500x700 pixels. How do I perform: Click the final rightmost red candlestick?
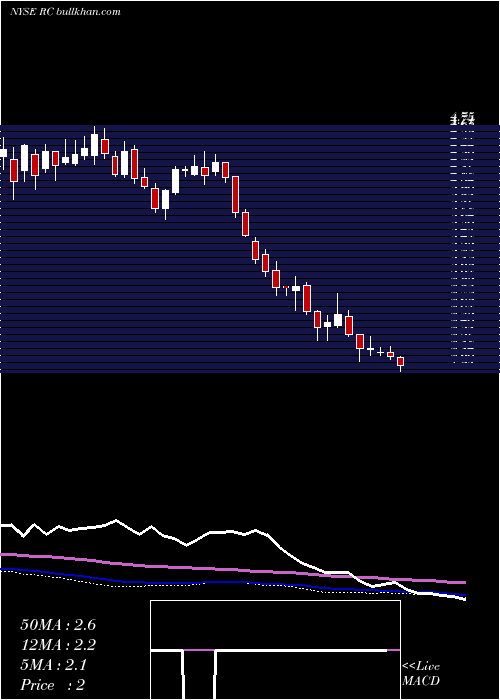tap(400, 362)
